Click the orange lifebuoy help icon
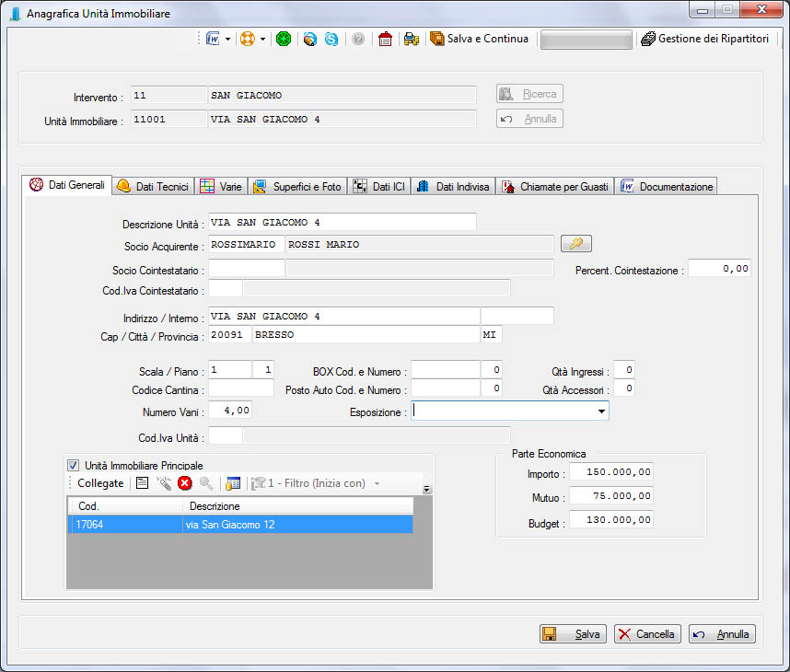 (x=248, y=39)
